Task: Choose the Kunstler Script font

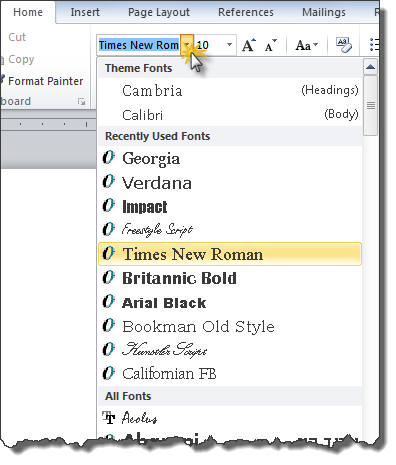Action: click(230, 350)
